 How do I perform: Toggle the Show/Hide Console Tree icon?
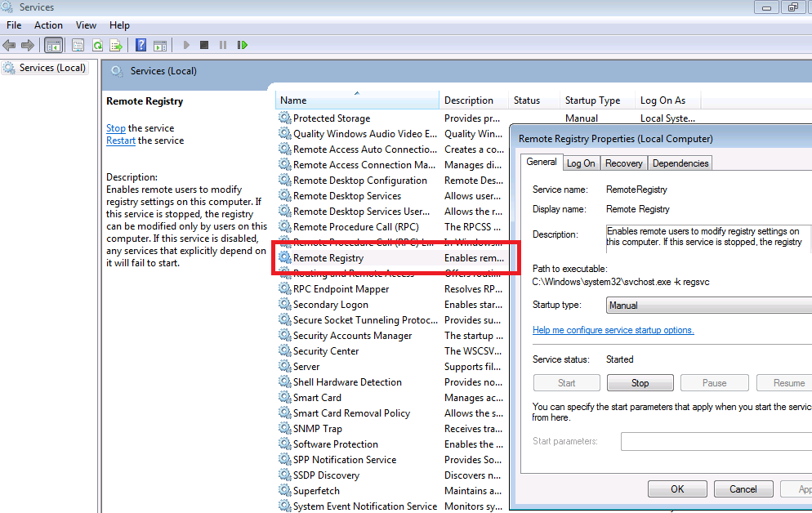(x=53, y=45)
